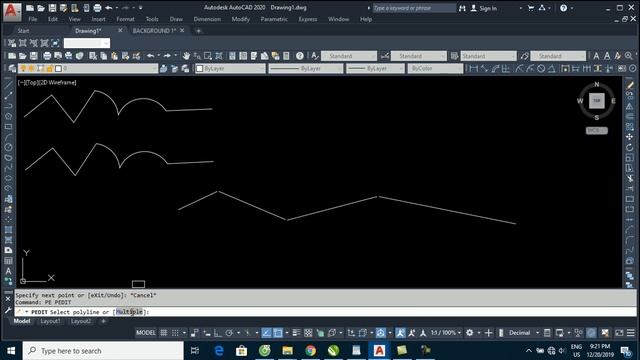Screen dimensions: 640x360
Task: Select the Multiline Text tool
Action: click(x=8, y=271)
